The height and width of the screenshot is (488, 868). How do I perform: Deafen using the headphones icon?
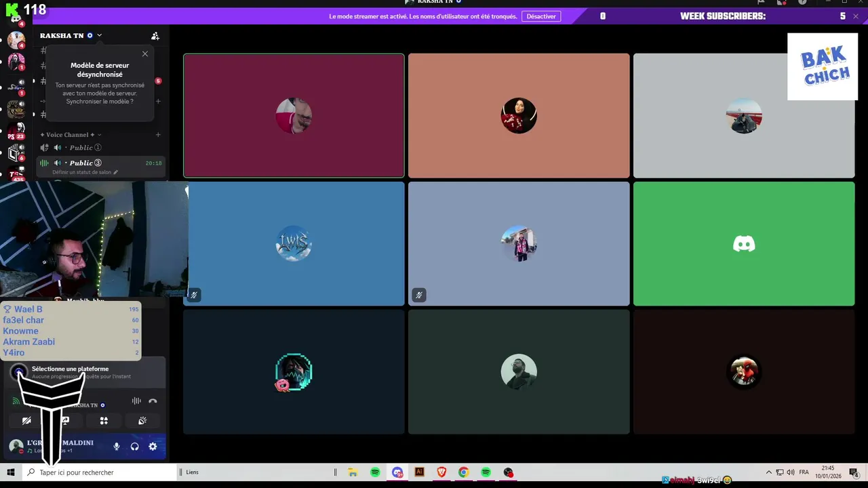click(x=134, y=447)
